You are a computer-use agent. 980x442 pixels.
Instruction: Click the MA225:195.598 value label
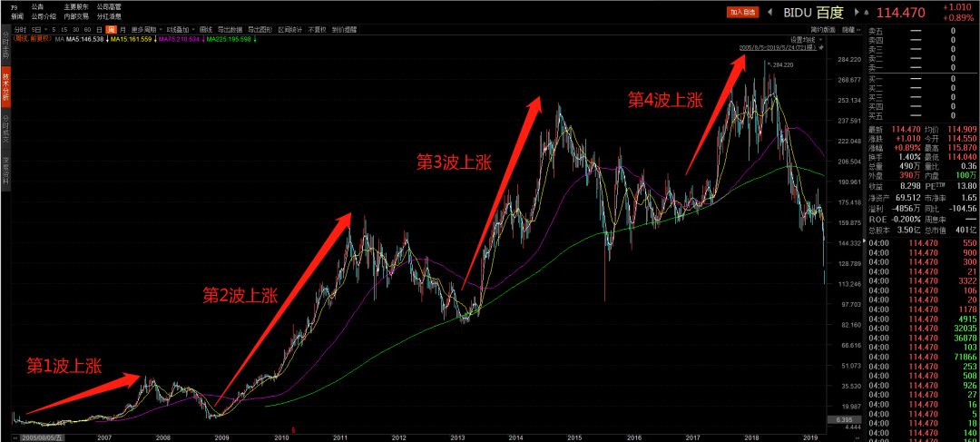[x=229, y=39]
